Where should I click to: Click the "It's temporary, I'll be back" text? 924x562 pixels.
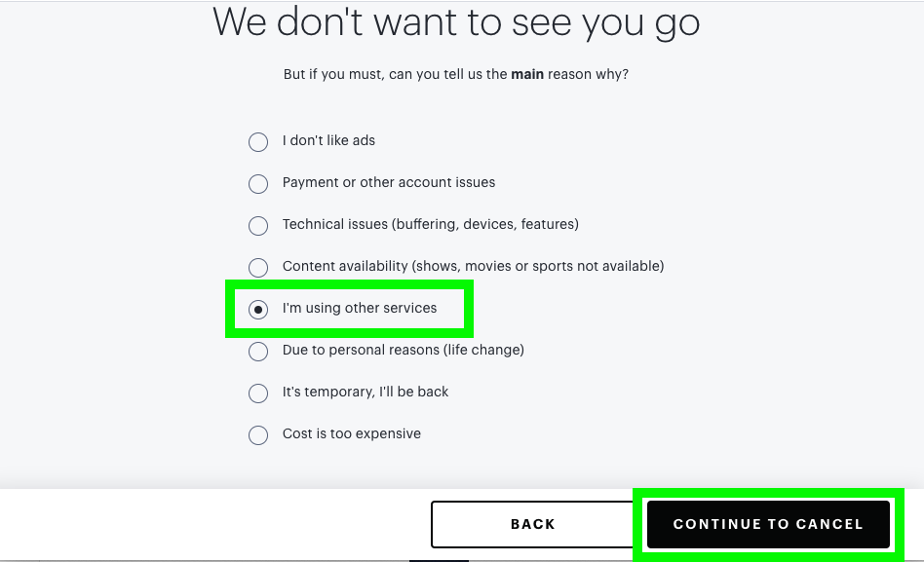point(366,393)
